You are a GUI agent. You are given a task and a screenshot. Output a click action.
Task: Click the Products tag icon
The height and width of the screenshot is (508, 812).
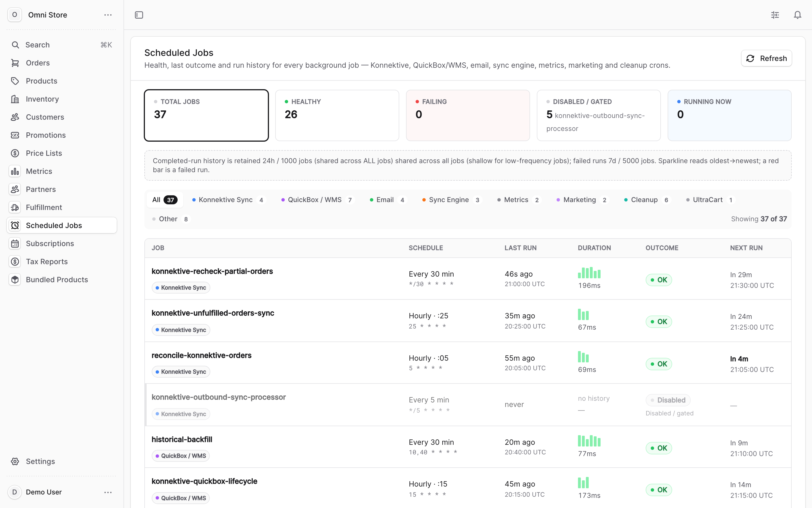pos(15,81)
